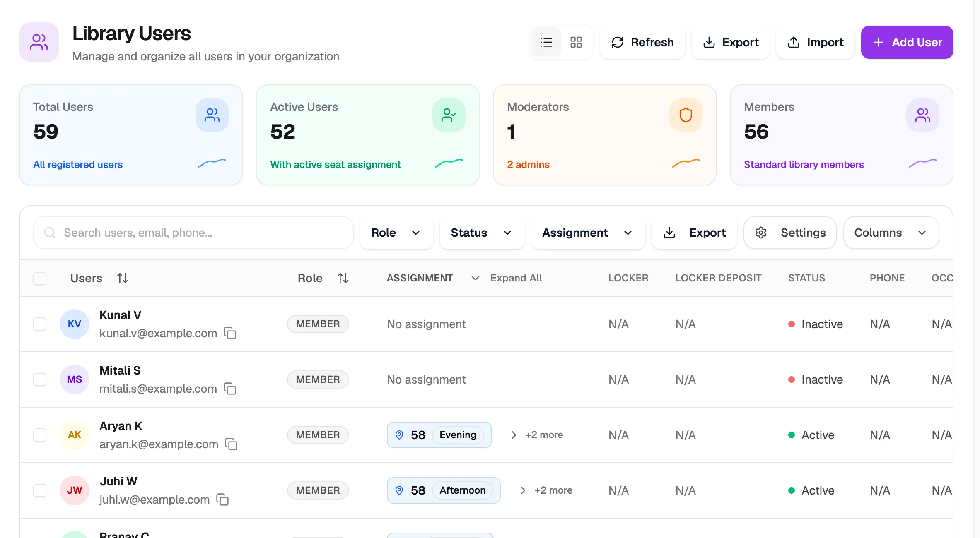The height and width of the screenshot is (538, 980).
Task: Click the PHONE column header
Action: click(x=887, y=278)
